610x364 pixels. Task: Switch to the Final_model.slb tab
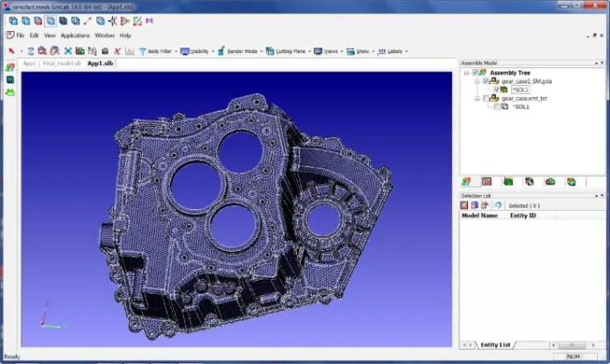tap(62, 63)
